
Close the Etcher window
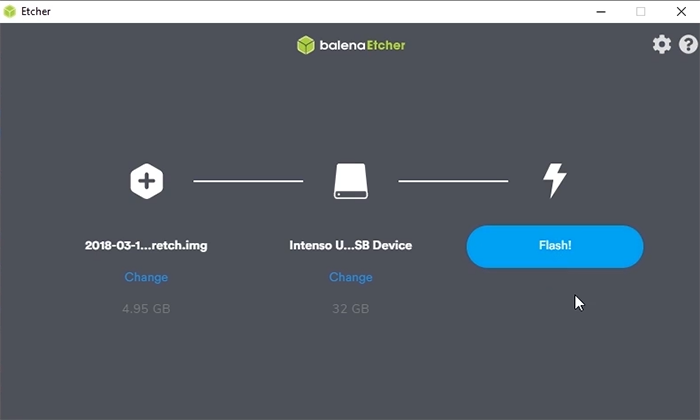(681, 12)
